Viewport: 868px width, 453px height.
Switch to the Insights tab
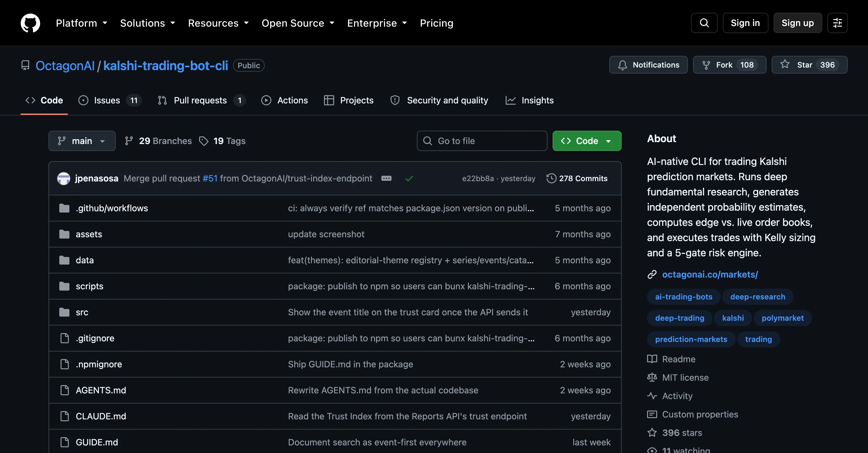(x=529, y=100)
